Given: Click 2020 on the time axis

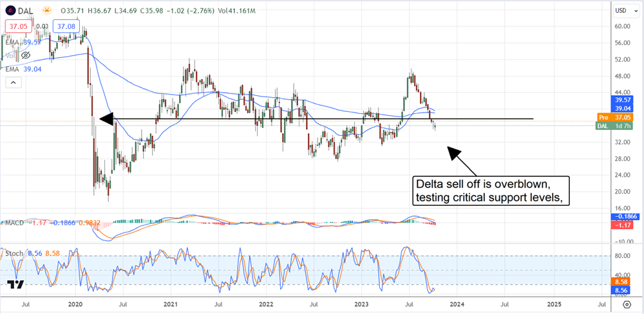Looking at the screenshot, I should (75, 304).
